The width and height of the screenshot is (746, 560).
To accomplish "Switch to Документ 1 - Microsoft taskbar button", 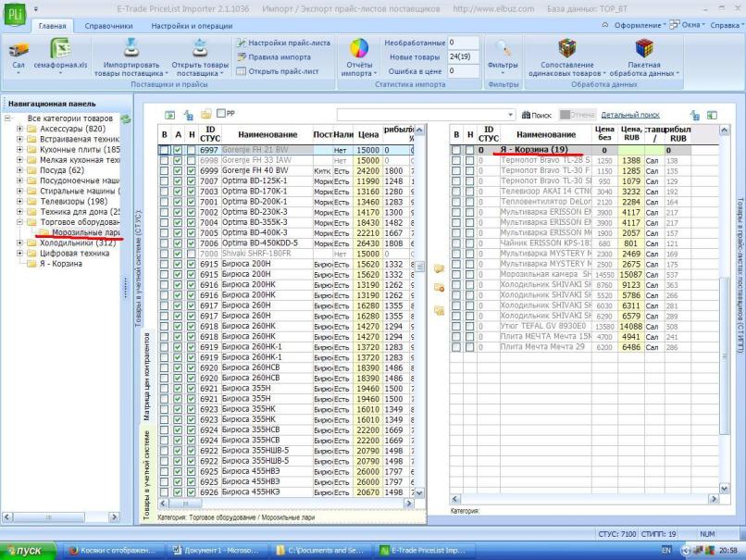I will (217, 551).
